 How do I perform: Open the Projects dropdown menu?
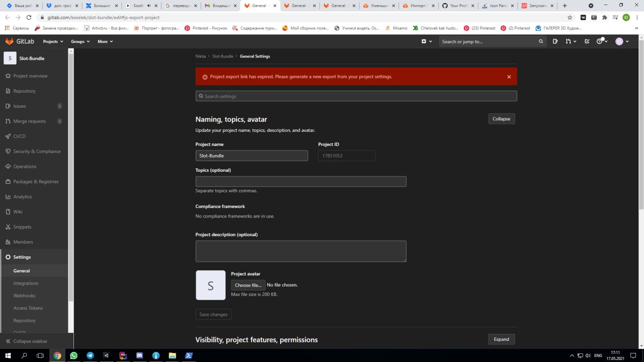pyautogui.click(x=53, y=41)
